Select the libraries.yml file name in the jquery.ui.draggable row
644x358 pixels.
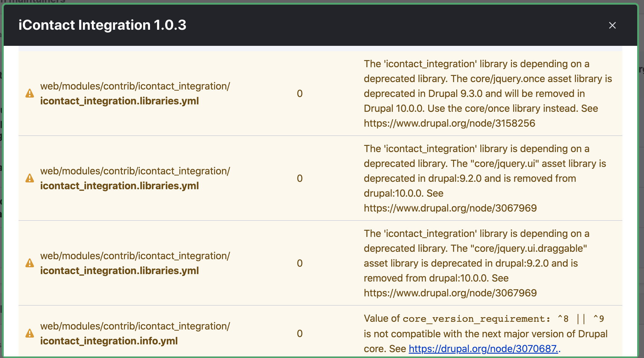click(119, 271)
